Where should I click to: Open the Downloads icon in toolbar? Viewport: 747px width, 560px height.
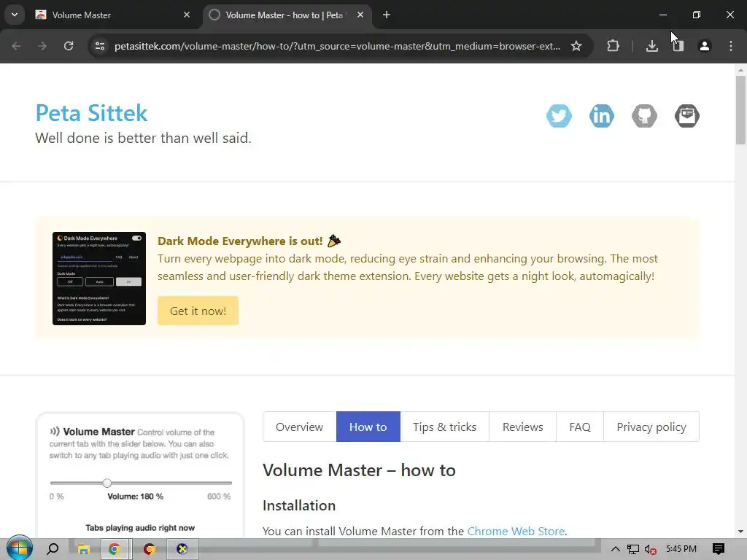tap(652, 46)
